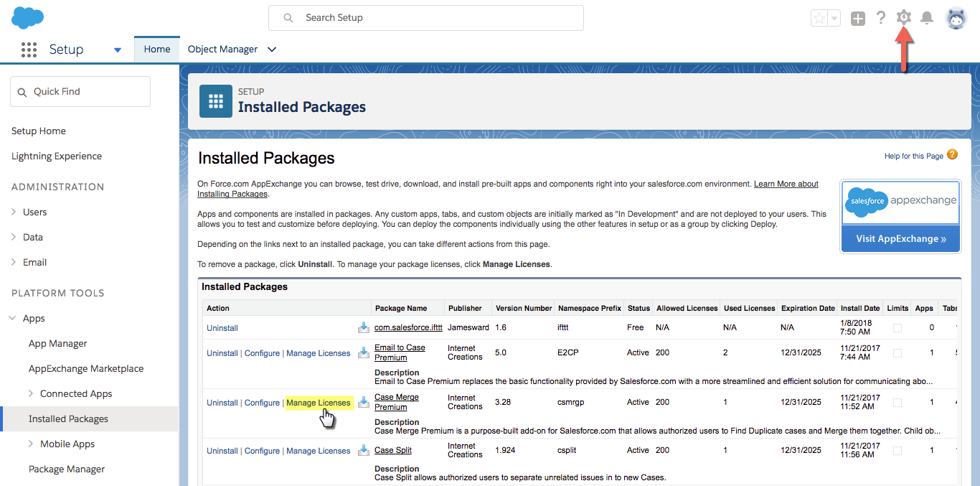Open Help for this Page link
980x486 pixels.
click(x=914, y=156)
